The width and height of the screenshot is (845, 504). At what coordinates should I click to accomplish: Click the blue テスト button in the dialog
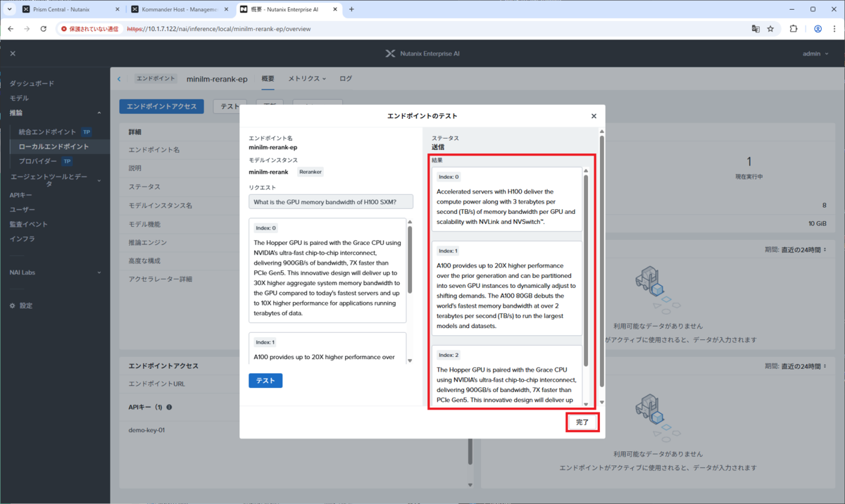[265, 380]
